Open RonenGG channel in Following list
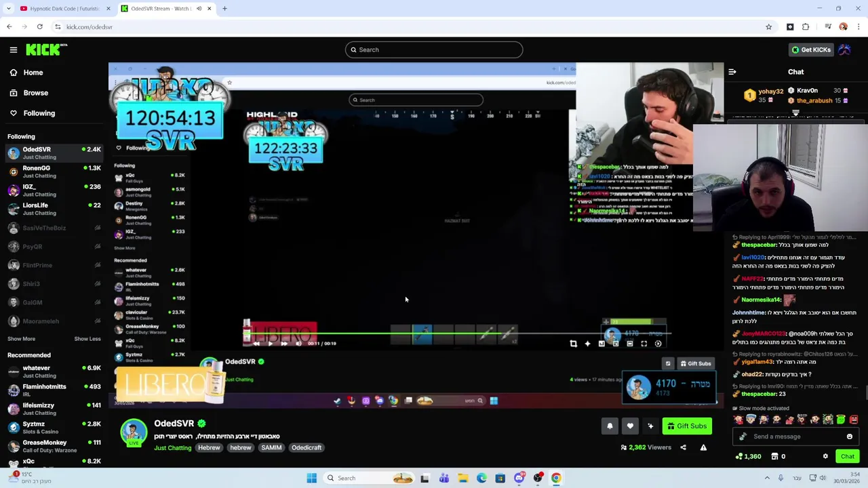The width and height of the screenshot is (868, 488). tap(54, 172)
